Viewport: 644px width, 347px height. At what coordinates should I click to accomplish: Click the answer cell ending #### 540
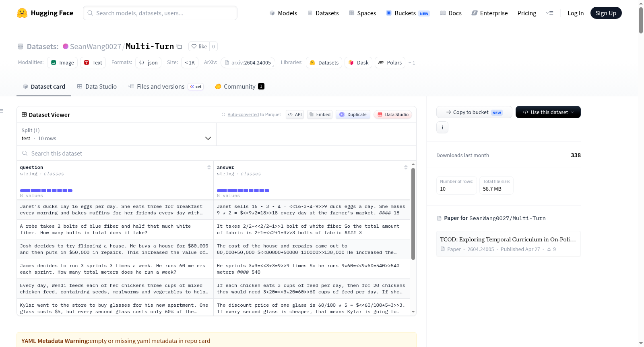click(312, 269)
